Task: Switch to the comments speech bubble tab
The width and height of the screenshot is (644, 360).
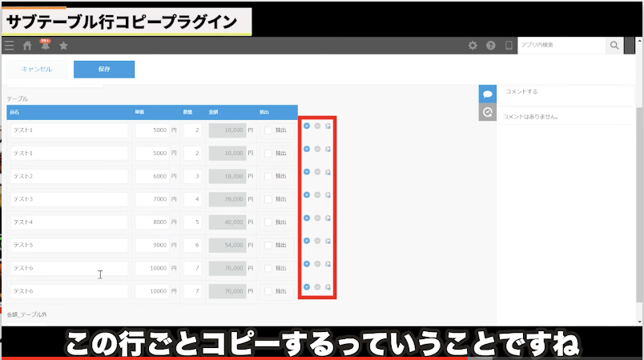Action: point(487,94)
